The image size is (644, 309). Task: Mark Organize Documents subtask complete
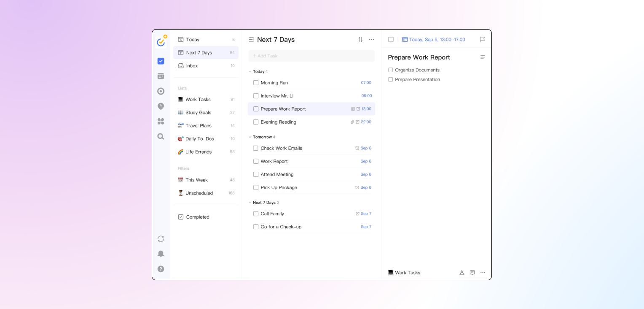[391, 70]
